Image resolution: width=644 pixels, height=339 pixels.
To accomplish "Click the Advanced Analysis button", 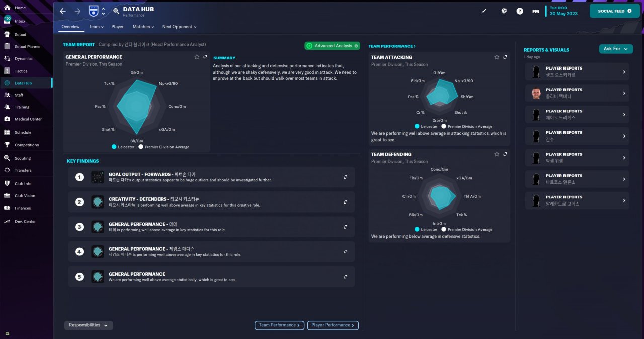I will [332, 46].
